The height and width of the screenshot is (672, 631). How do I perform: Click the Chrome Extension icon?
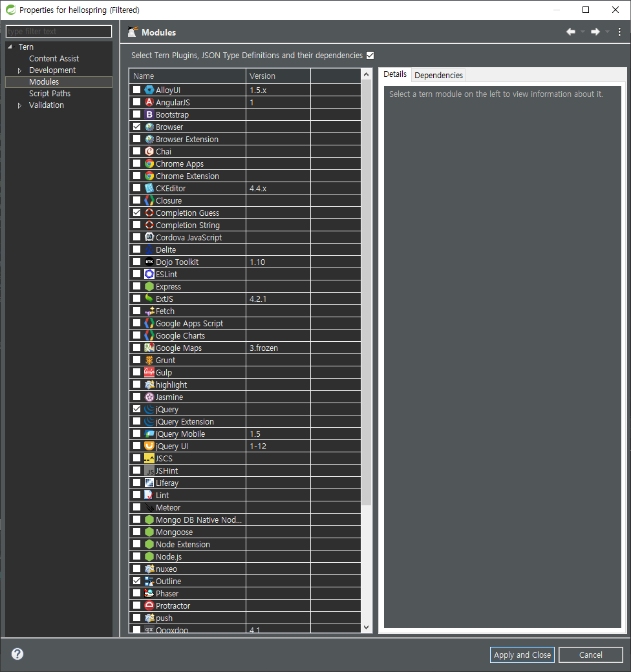(149, 176)
